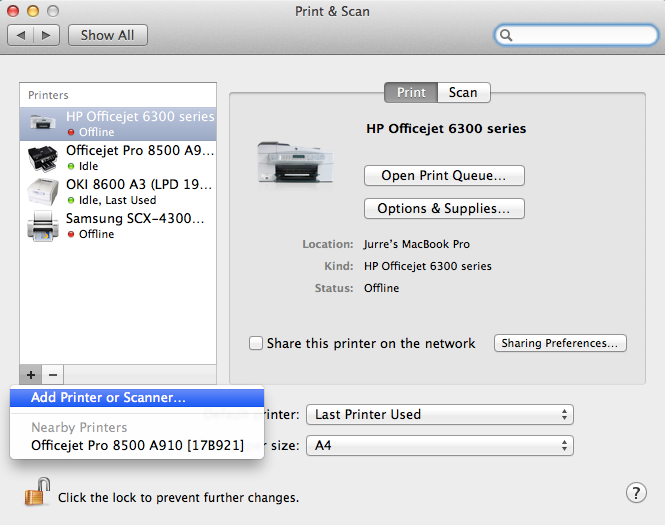Click bold 'HP Officejet 6300 series' heading
The image size is (665, 525).
446,128
